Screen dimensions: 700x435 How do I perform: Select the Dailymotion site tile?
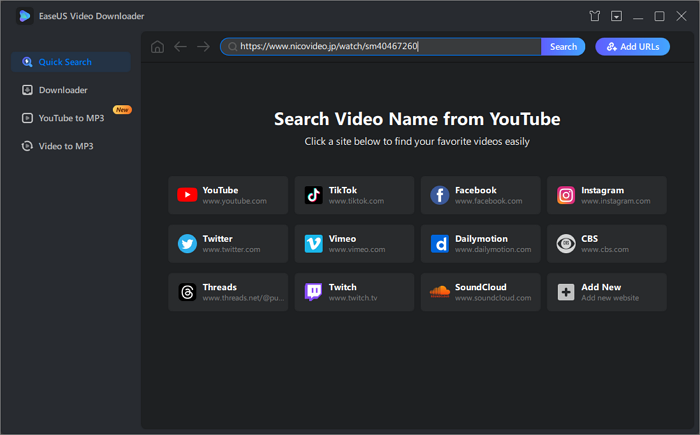click(480, 244)
